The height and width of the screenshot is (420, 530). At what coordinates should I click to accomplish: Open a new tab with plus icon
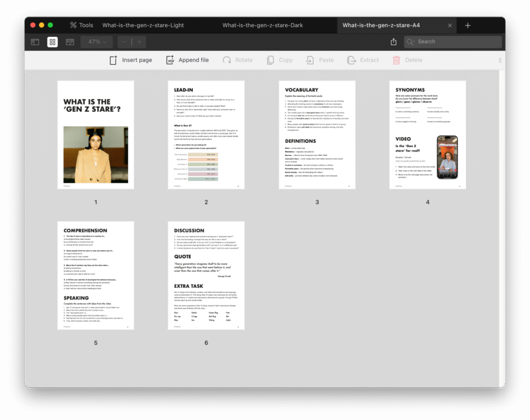[468, 25]
